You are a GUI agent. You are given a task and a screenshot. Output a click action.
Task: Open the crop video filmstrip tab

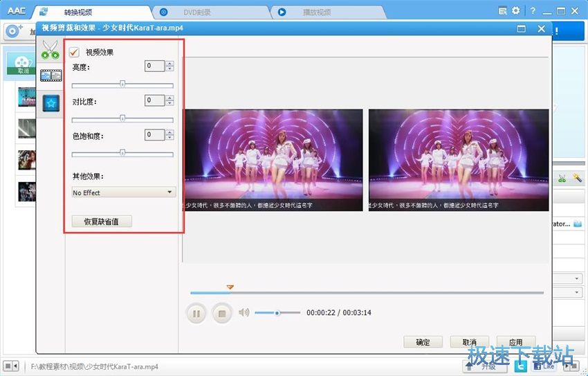click(x=51, y=75)
